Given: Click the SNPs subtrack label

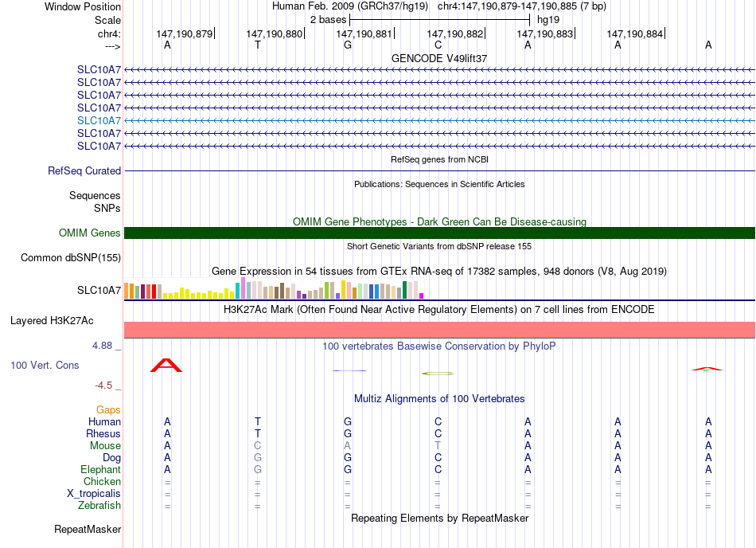Looking at the screenshot, I should tap(107, 208).
